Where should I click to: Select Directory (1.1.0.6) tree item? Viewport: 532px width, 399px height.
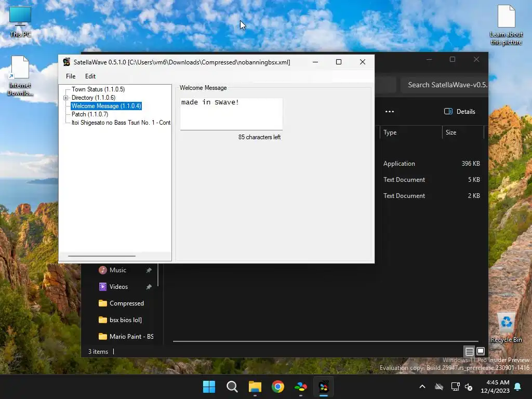point(94,98)
